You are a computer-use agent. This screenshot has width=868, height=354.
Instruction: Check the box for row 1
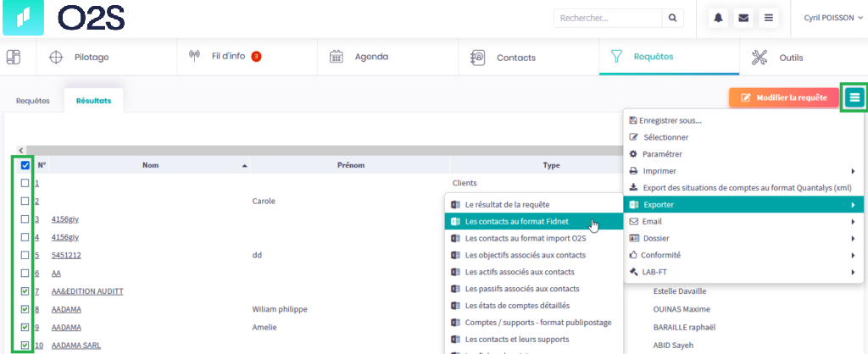click(x=25, y=183)
